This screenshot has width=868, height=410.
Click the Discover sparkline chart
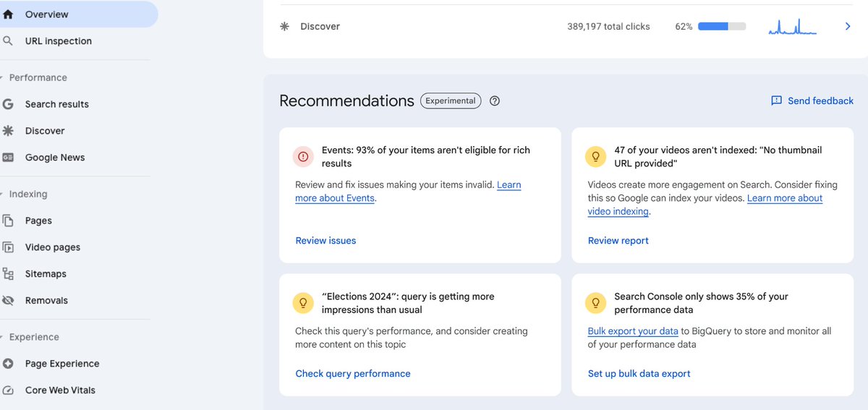pos(792,27)
